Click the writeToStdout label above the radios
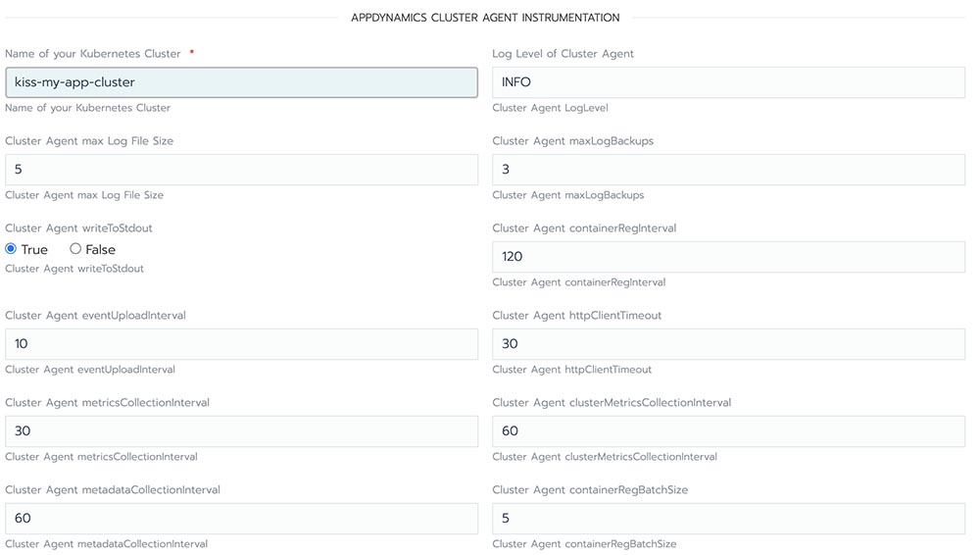The height and width of the screenshot is (555, 980). tap(78, 228)
